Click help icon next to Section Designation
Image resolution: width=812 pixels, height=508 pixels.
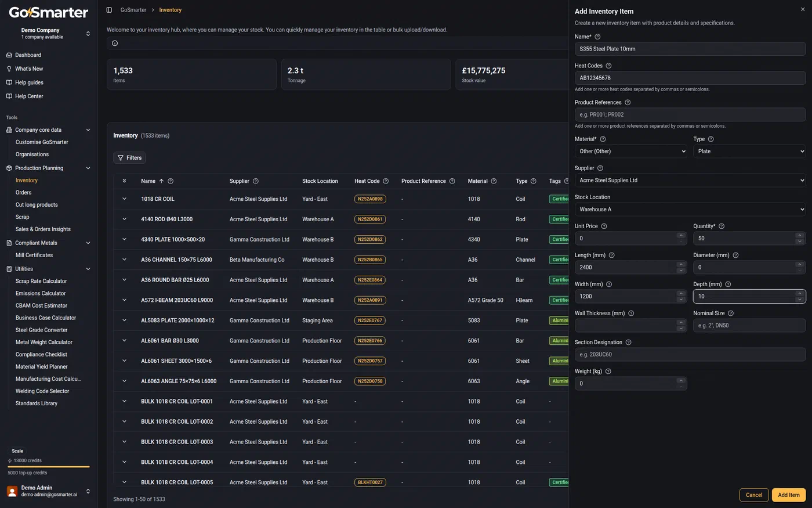click(x=628, y=342)
